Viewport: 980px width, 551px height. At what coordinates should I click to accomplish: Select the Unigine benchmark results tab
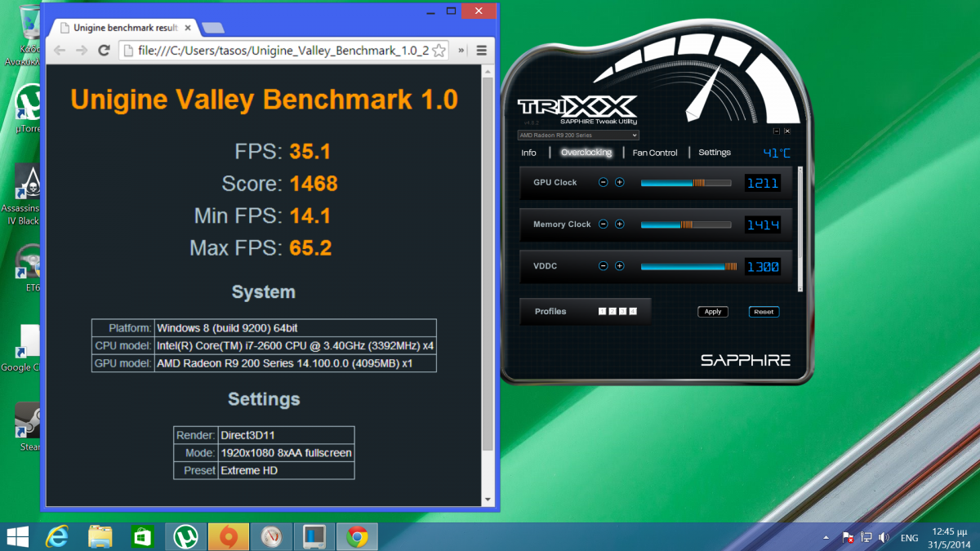[x=122, y=28]
